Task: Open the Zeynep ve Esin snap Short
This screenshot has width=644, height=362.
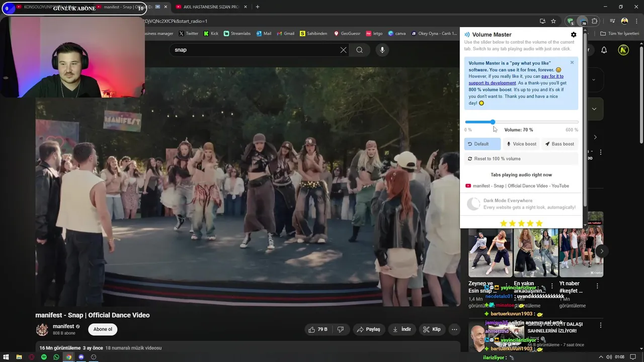Action: tap(491, 252)
